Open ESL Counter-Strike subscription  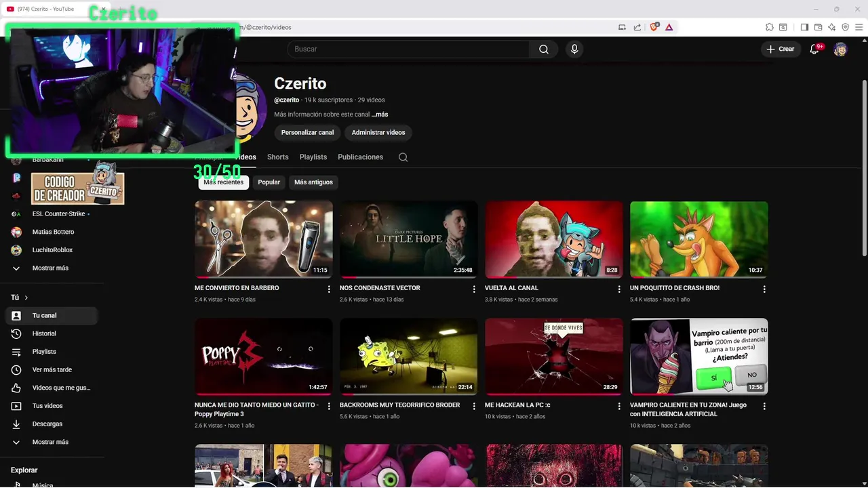click(52, 214)
